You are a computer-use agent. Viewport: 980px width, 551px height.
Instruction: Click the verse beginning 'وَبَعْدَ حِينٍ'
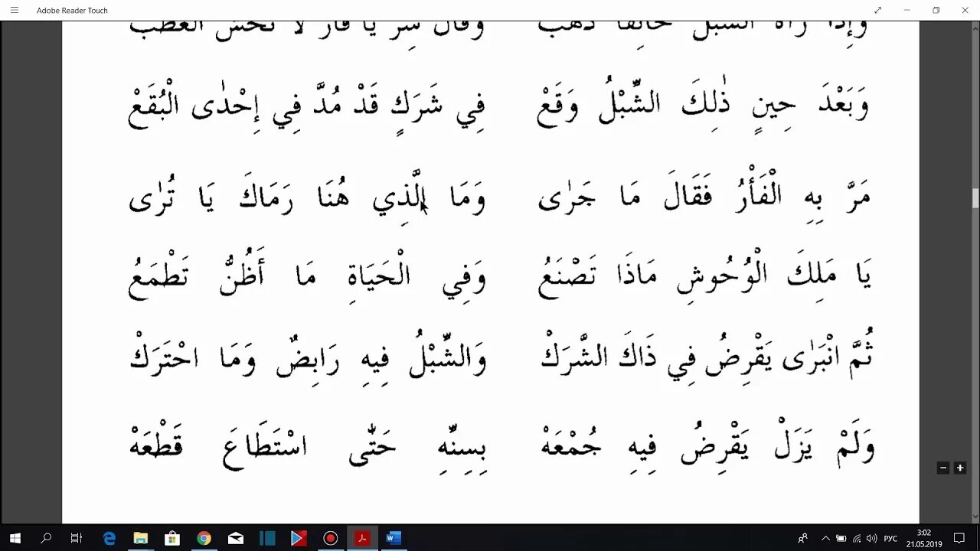pos(704,106)
